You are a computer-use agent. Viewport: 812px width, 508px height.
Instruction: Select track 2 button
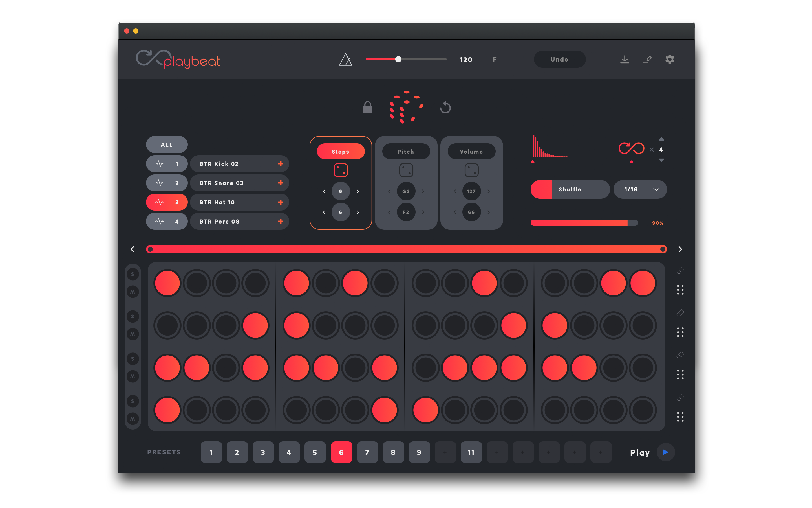point(167,183)
